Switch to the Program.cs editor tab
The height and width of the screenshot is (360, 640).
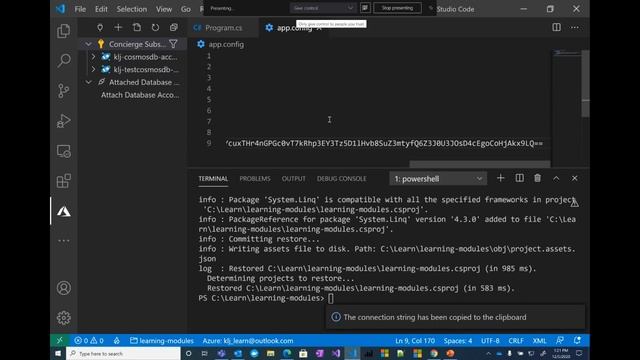tap(223, 28)
